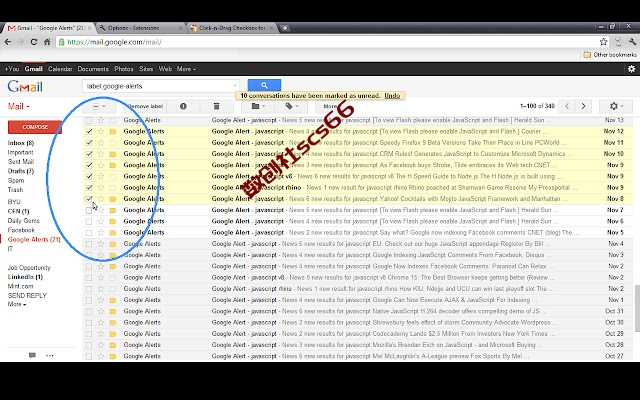Screen dimensions: 640x400
Task: Open the Labels tag menu
Action: pos(291,106)
